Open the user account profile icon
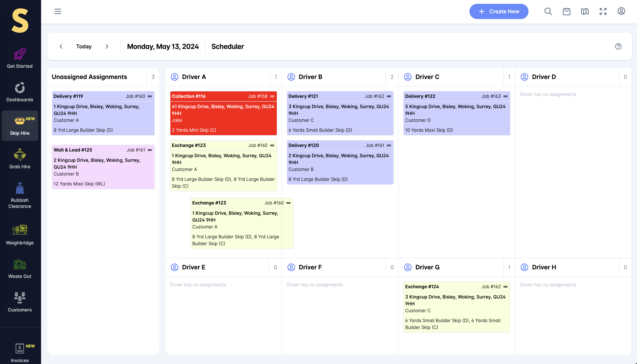The width and height of the screenshot is (637, 364). 621,11
